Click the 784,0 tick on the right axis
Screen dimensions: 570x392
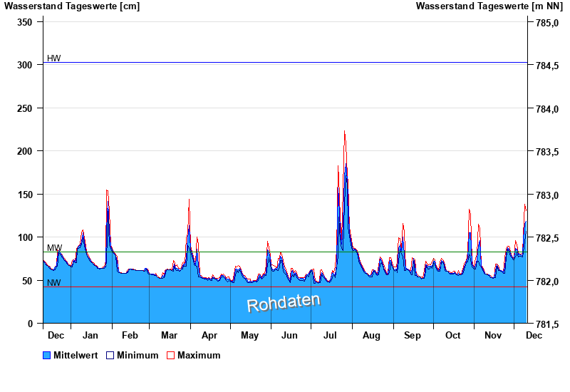coord(547,109)
